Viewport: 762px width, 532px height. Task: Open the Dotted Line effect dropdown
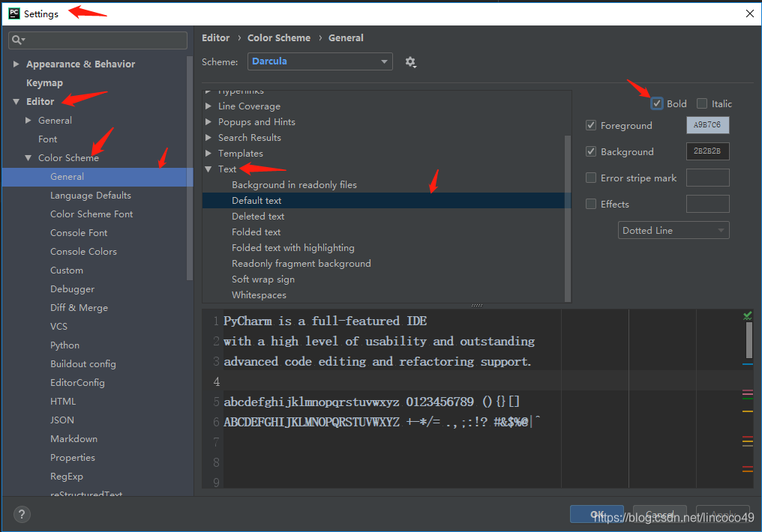pyautogui.click(x=673, y=230)
